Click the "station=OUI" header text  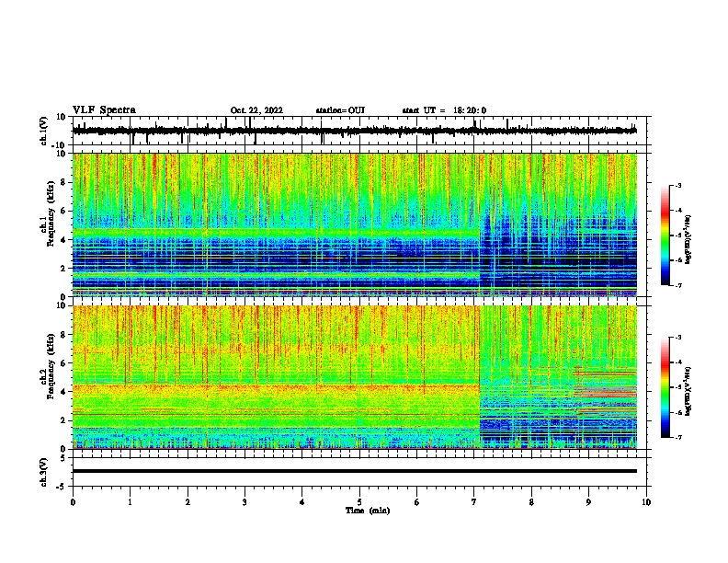click(x=340, y=110)
